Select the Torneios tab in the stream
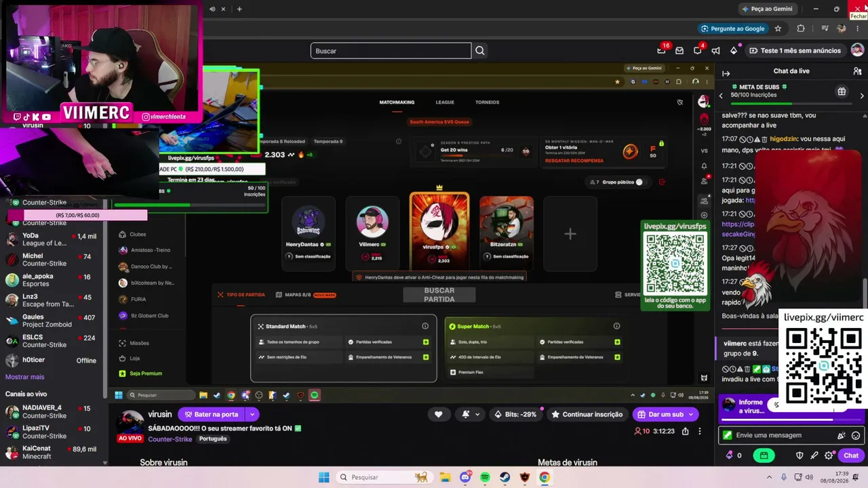This screenshot has height=488, width=868. (487, 102)
